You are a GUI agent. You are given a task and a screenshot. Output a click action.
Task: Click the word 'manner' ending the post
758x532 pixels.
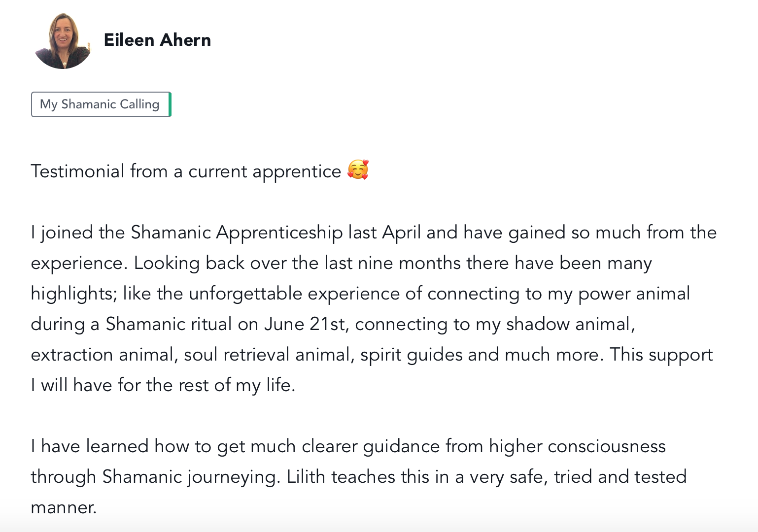coord(63,507)
